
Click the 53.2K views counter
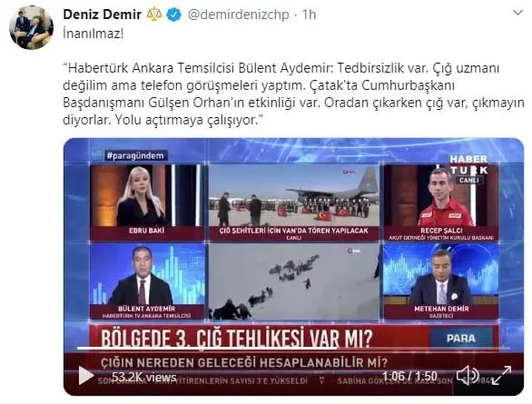[143, 377]
